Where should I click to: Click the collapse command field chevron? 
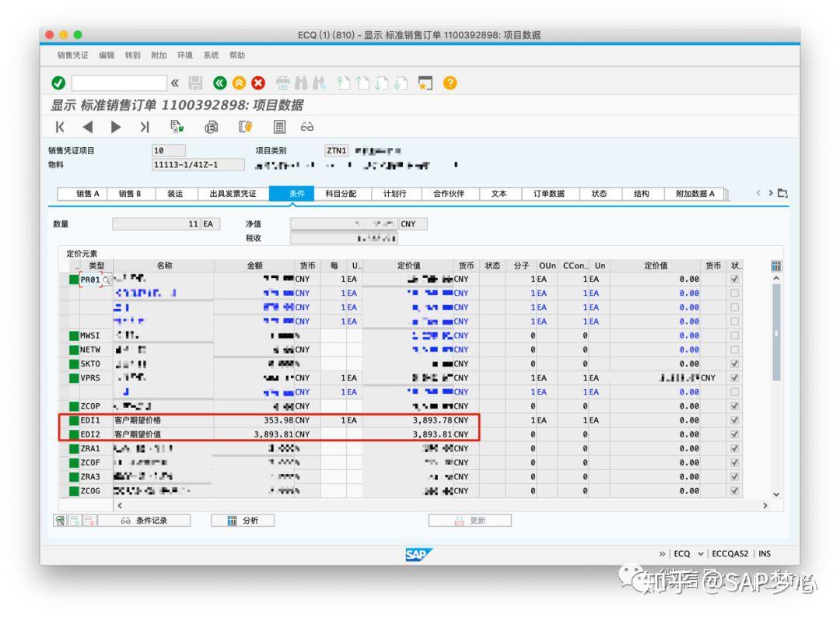(x=175, y=83)
